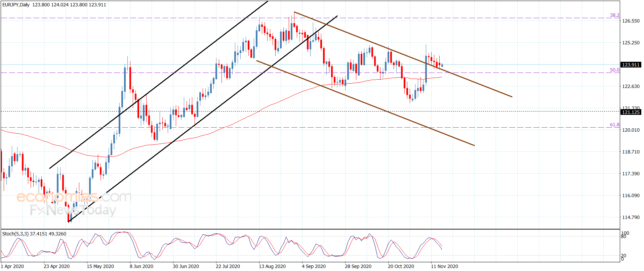Click the current price label 123.911
Screen dimensions: 644x271
pos(631,65)
